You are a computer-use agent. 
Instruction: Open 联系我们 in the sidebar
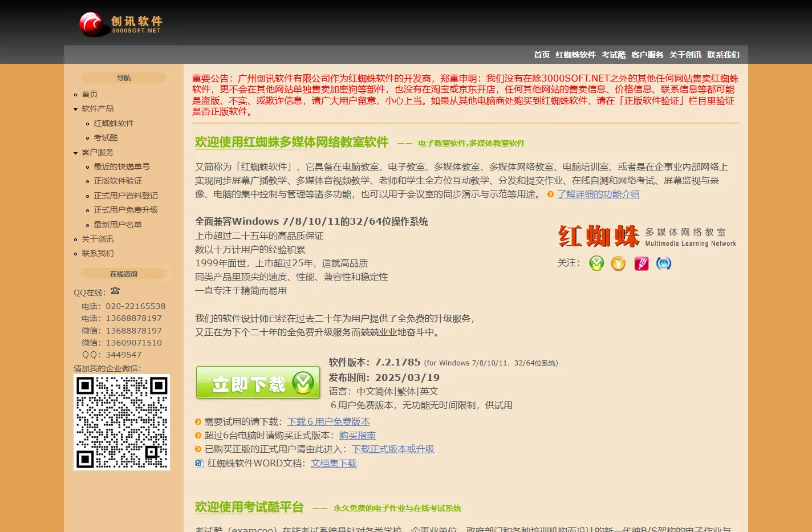pos(98,253)
